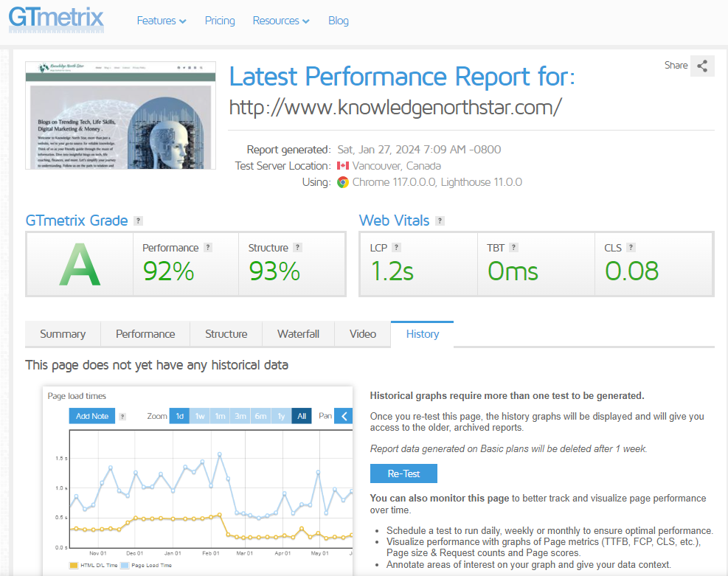Screen dimensions: 728x576
Task: Open help icon beside CLS
Action: point(631,247)
